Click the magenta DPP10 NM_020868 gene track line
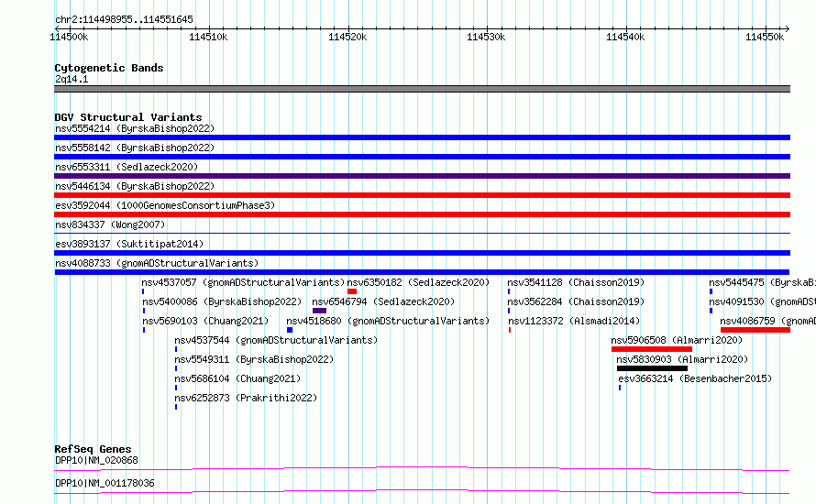The image size is (816, 504). click(422, 468)
